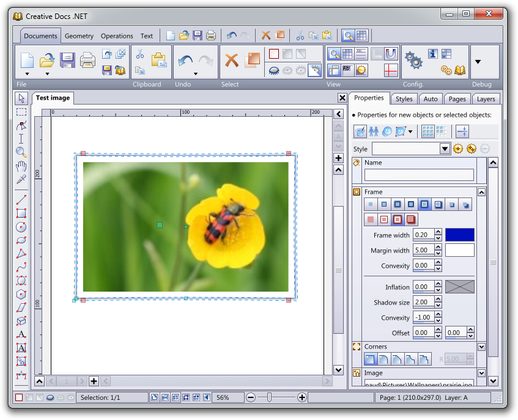Screen dimensions: 518x420
Task: Click the large Paste clipboard icon
Action: (x=159, y=61)
